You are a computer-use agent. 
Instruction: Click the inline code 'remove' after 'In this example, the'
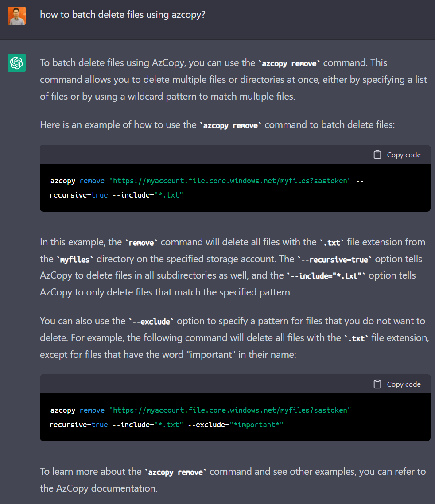tap(141, 243)
